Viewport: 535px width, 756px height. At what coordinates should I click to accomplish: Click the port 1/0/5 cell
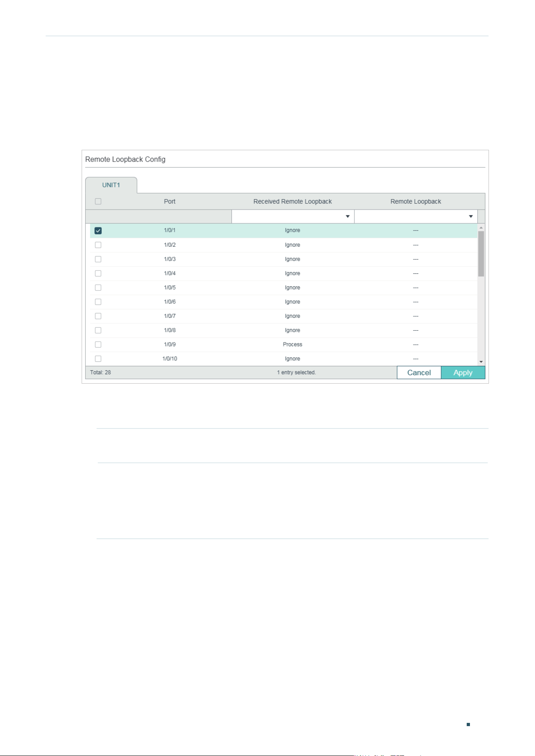[170, 288]
